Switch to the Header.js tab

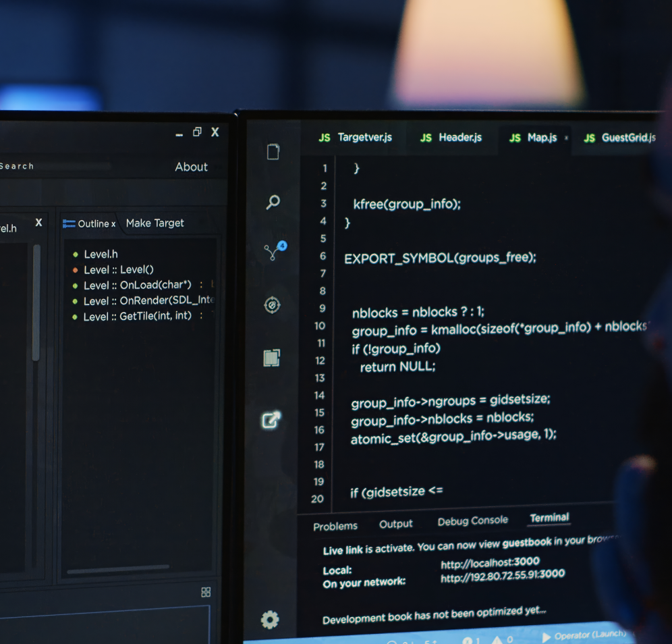pyautogui.click(x=451, y=137)
